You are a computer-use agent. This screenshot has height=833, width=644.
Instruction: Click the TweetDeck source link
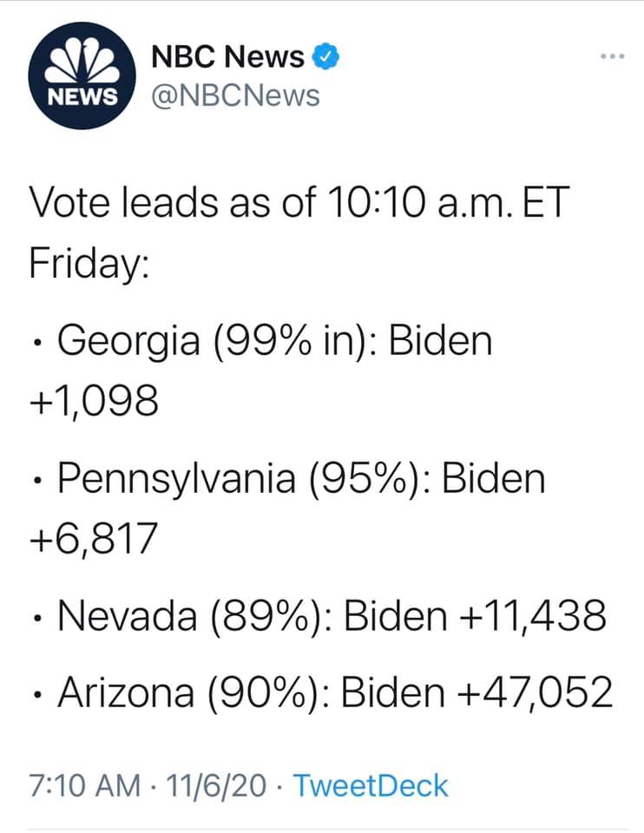pyautogui.click(x=371, y=786)
